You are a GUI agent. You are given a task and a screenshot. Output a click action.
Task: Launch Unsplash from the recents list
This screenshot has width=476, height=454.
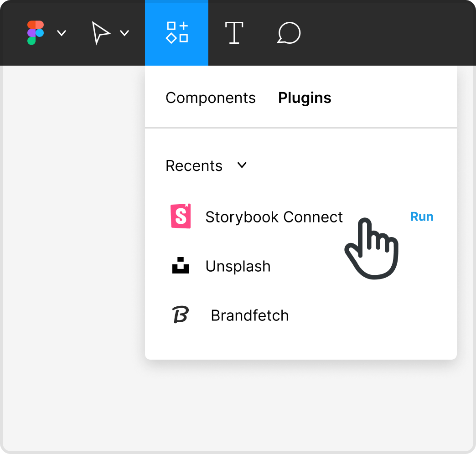(238, 266)
